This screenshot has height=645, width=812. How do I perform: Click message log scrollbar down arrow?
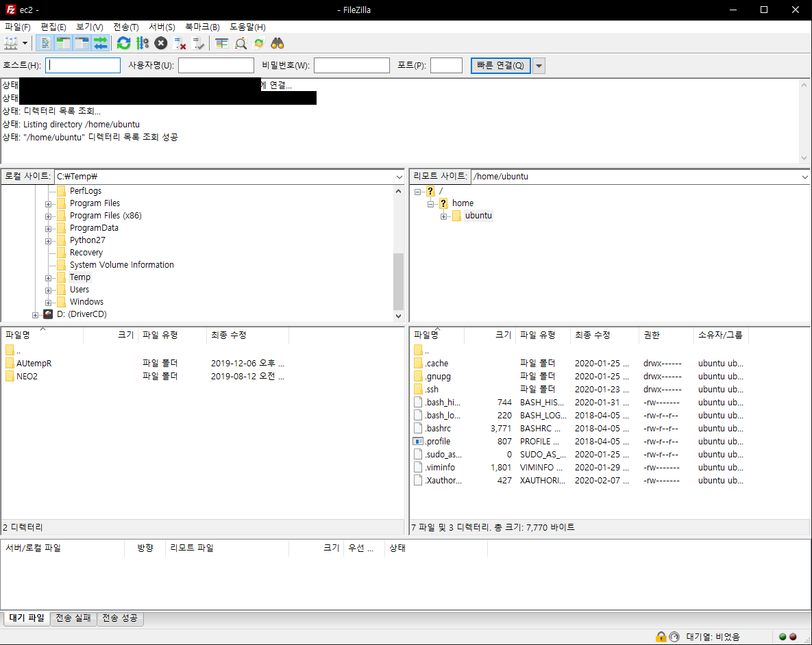click(x=804, y=158)
